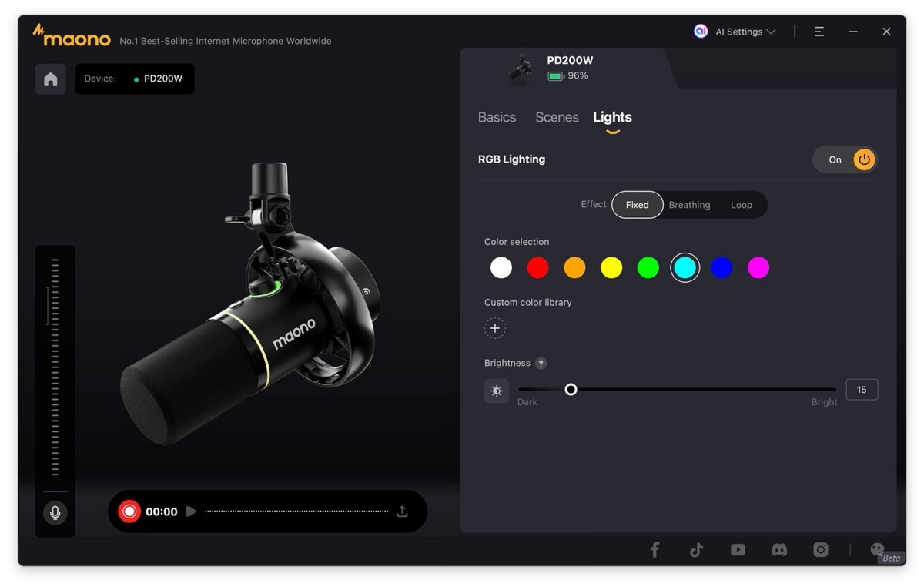Open the YouTube link icon
This screenshot has width=924, height=587.
[x=738, y=549]
